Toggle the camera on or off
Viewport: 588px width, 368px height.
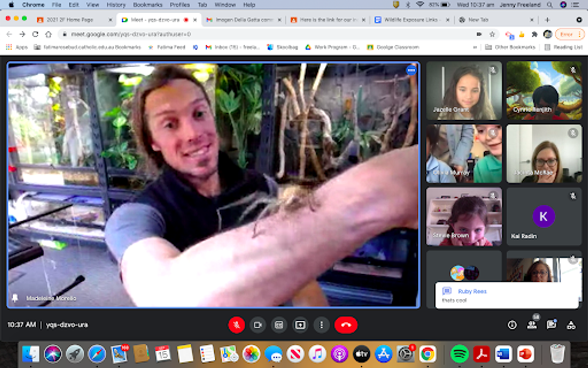point(257,325)
